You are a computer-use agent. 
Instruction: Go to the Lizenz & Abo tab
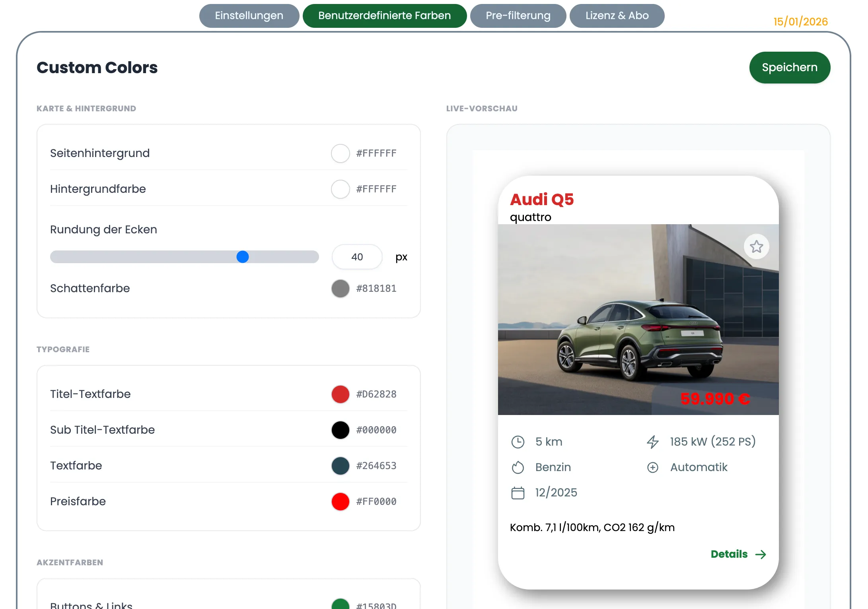coord(617,16)
